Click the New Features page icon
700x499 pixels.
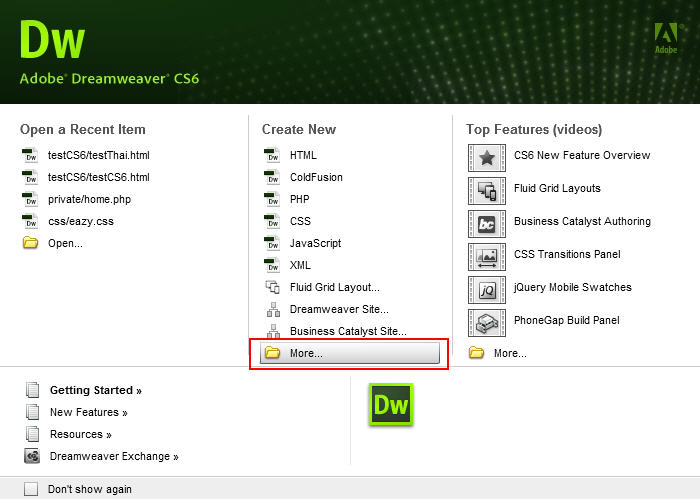33,412
